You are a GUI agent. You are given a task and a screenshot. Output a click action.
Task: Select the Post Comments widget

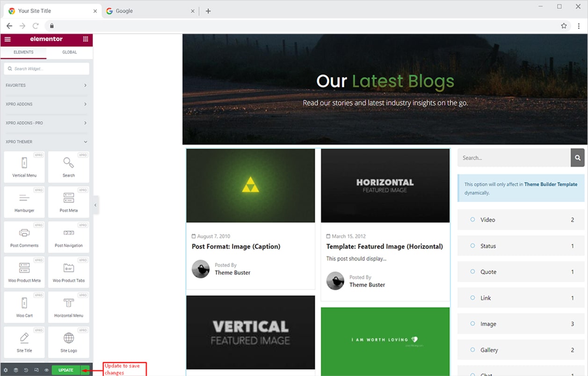tap(24, 237)
